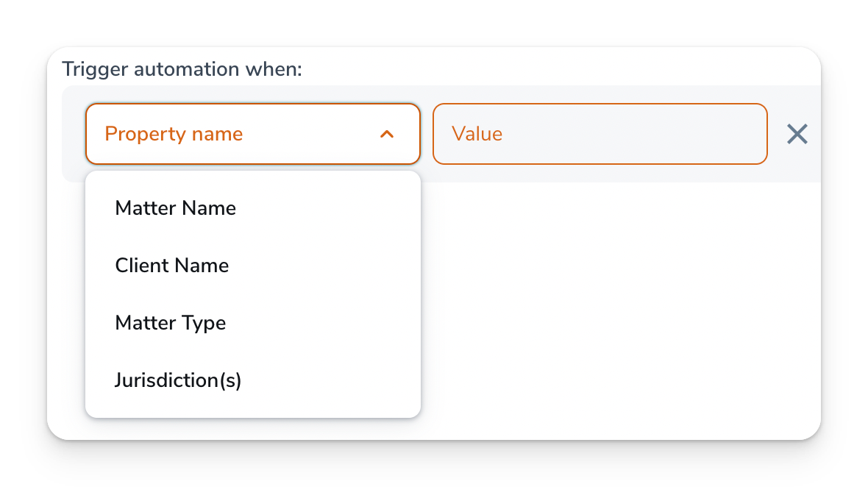
Task: Close the open property options menu
Action: click(x=387, y=135)
